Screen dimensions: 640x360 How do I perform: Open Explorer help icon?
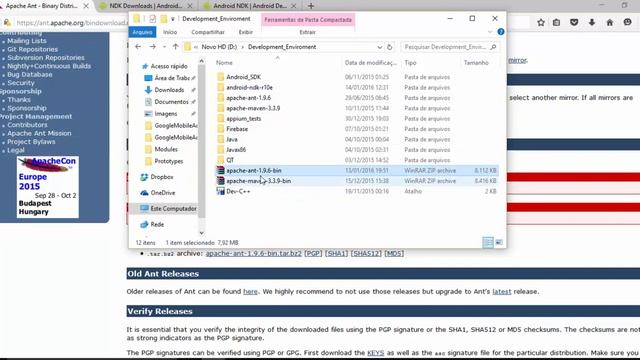pyautogui.click(x=500, y=32)
